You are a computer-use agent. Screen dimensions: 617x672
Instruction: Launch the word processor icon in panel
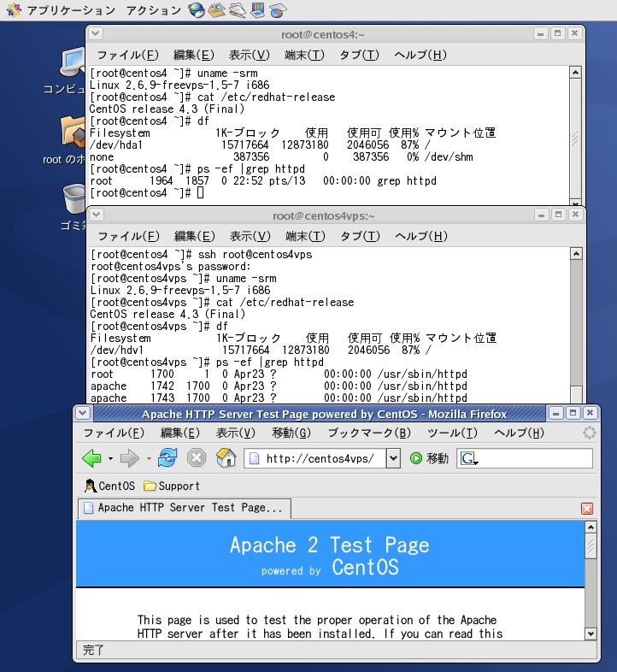click(238, 10)
